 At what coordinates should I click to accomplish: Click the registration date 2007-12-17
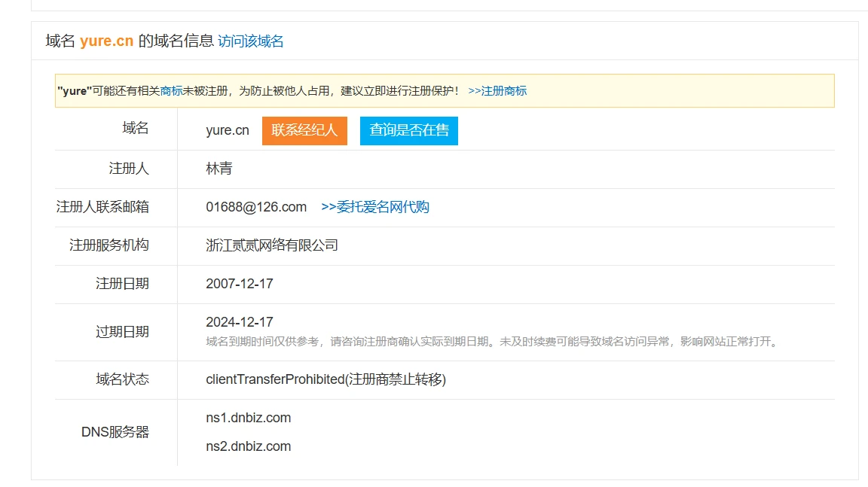click(x=240, y=284)
